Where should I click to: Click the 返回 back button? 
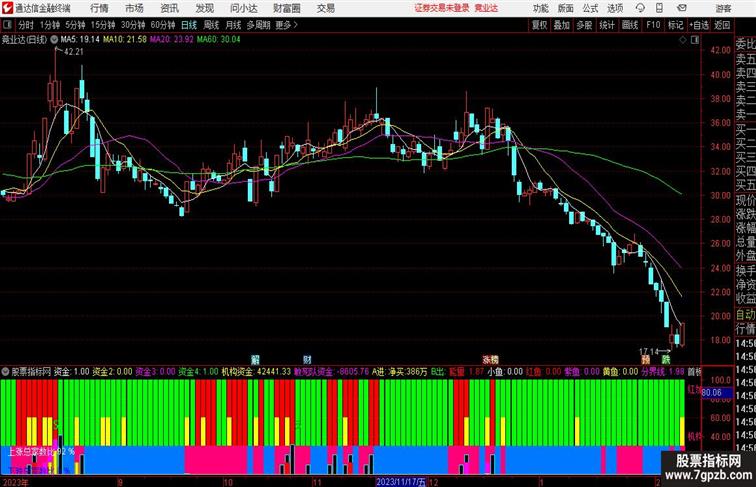click(x=722, y=25)
